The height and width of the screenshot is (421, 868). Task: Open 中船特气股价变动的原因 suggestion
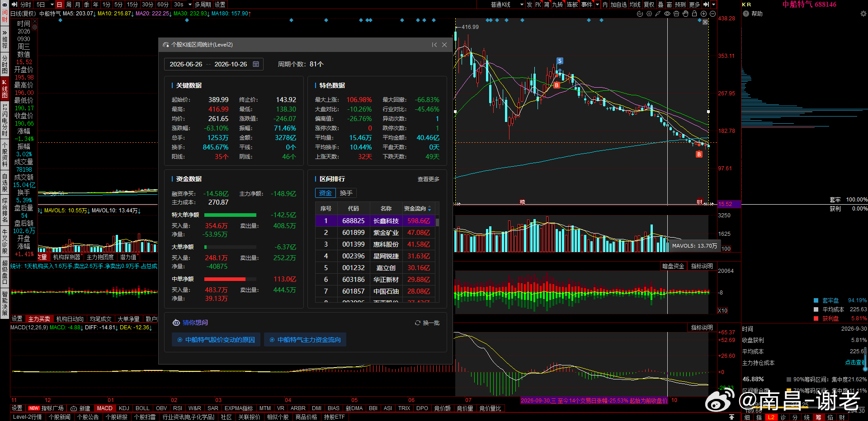tap(216, 340)
